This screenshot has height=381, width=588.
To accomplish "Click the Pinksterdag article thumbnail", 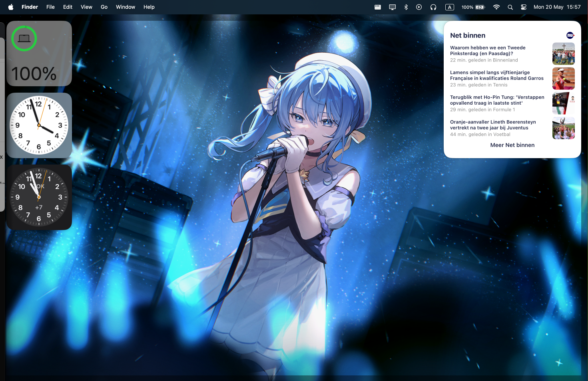I will 564,54.
